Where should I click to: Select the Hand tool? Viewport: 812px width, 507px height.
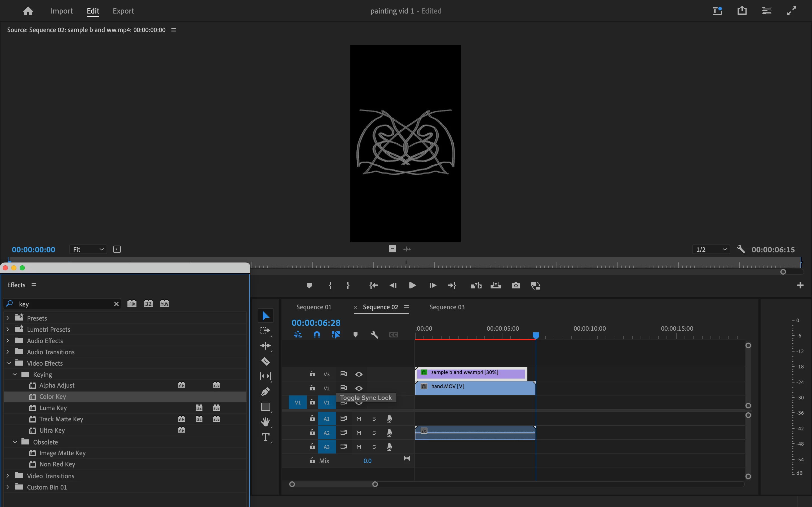pyautogui.click(x=265, y=421)
